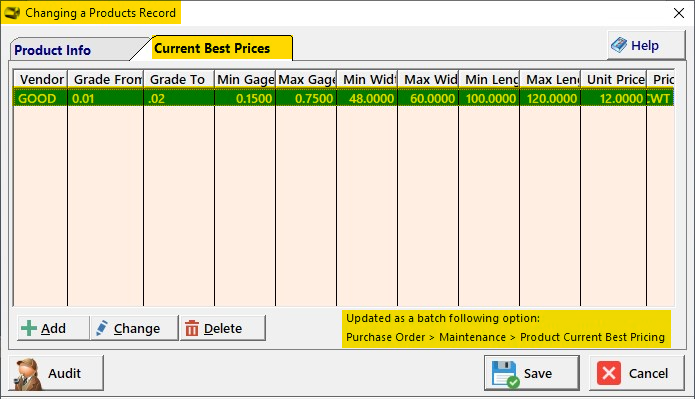
Task: Switch to the Product Info tab
Action: point(52,50)
